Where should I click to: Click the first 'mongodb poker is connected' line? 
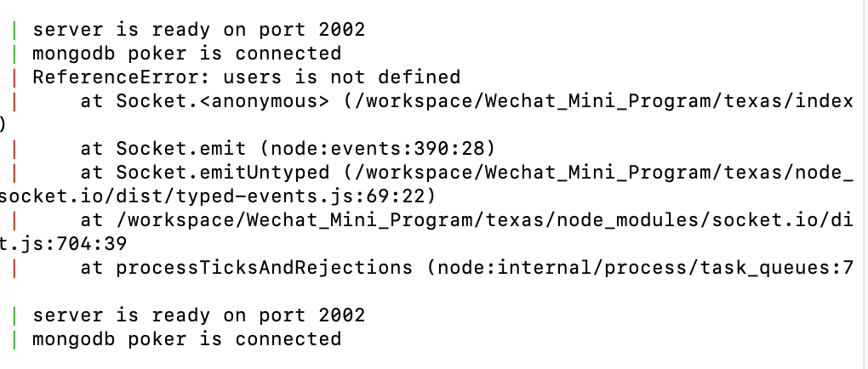[x=187, y=53]
